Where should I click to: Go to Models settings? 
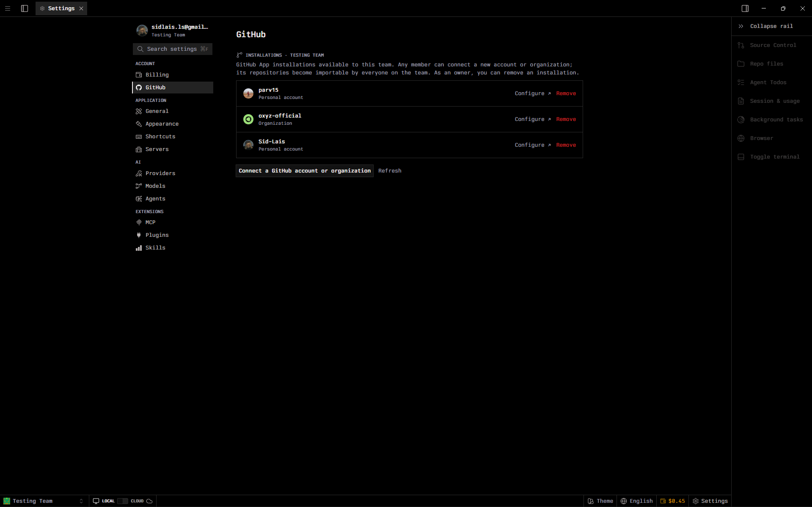(x=173, y=186)
